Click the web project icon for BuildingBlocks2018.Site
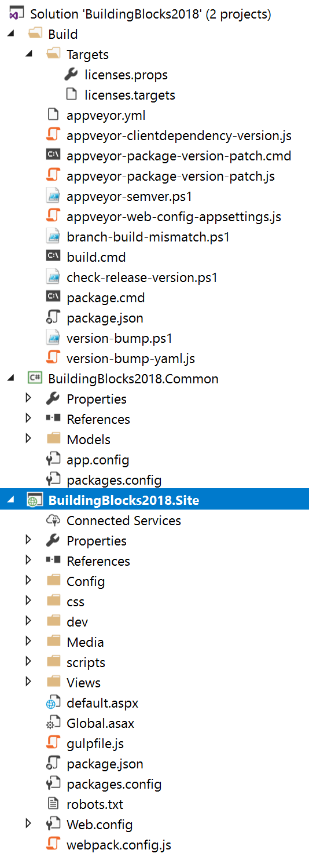The height and width of the screenshot is (868, 309). 35,500
